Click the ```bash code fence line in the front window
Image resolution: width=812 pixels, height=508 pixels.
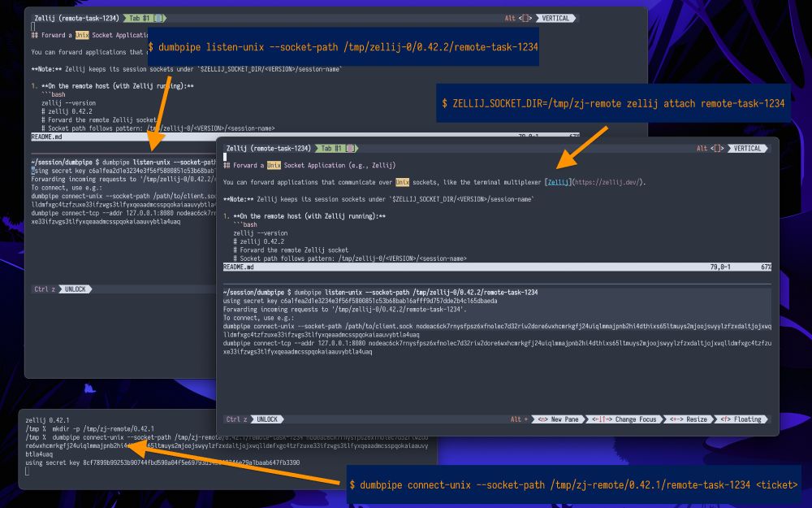pos(245,224)
